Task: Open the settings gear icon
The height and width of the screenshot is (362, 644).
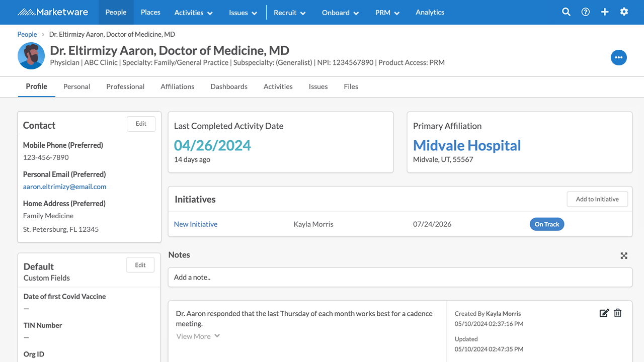Action: pyautogui.click(x=624, y=12)
